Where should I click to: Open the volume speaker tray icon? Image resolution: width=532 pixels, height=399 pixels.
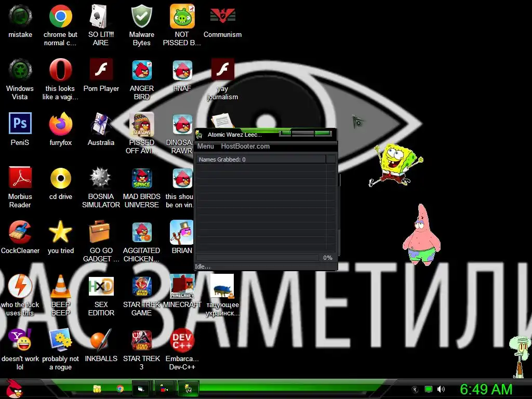point(441,389)
